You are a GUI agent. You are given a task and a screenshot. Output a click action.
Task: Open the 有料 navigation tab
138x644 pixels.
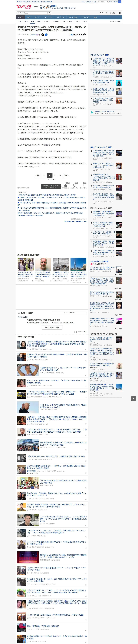[95, 17]
